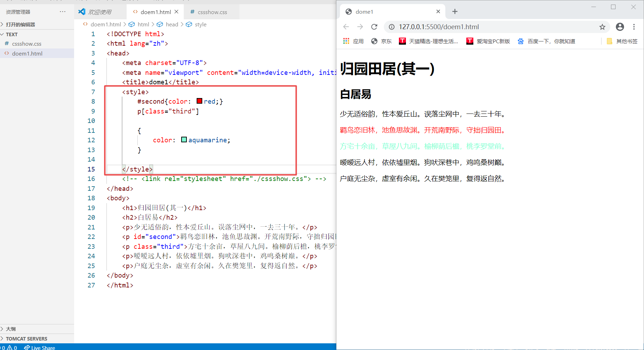Image resolution: width=644 pixels, height=350 pixels.
Task: Switch to the cssshow.css editor tab
Action: click(x=212, y=12)
